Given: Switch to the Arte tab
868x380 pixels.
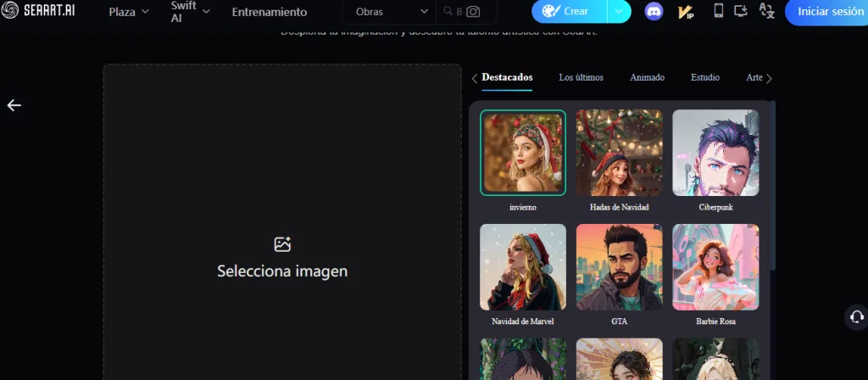Looking at the screenshot, I should point(754,77).
